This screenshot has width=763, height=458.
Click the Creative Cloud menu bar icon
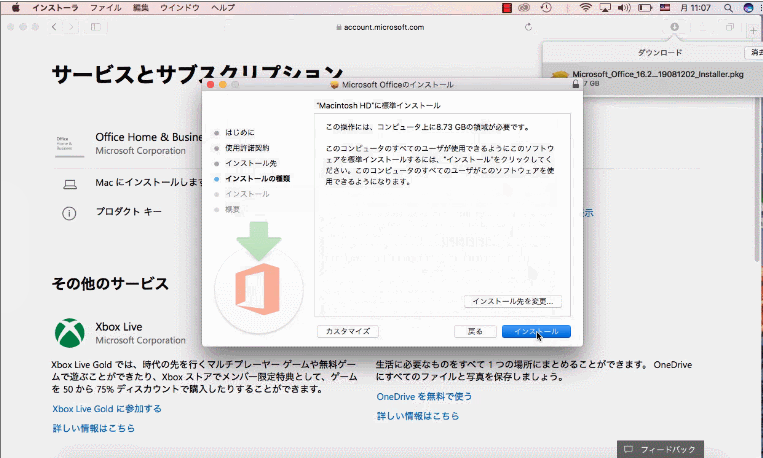tap(524, 7)
